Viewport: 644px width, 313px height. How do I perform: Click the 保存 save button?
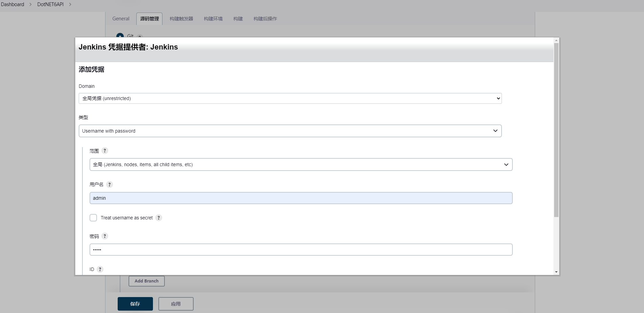pos(135,304)
